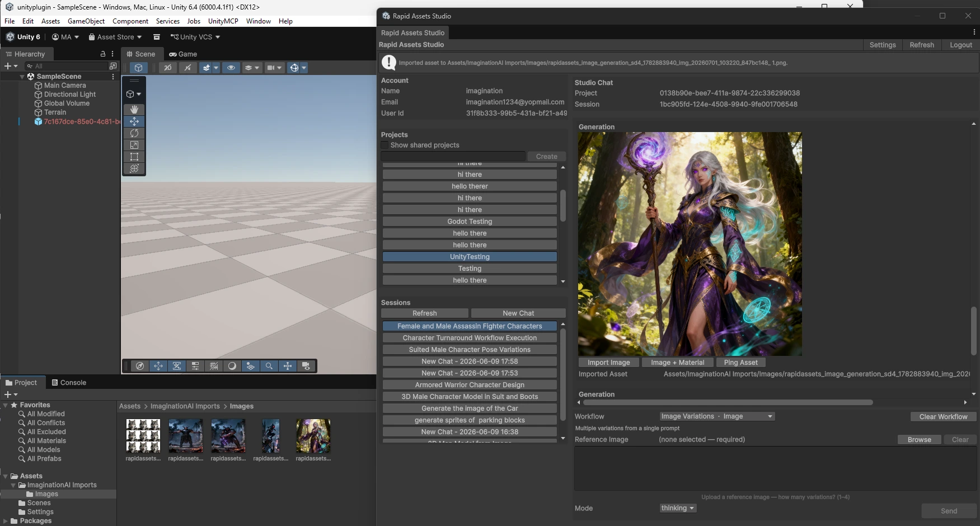Toggle 2D view mode
980x526 pixels.
[x=167, y=68]
